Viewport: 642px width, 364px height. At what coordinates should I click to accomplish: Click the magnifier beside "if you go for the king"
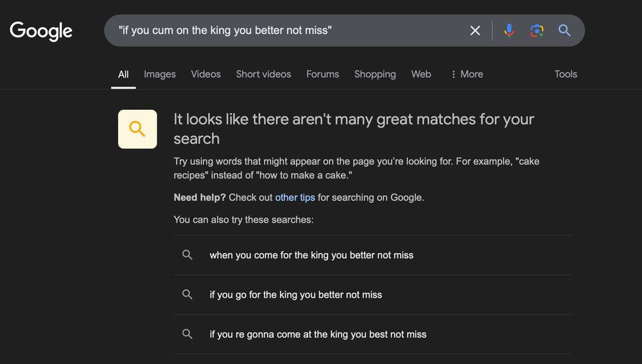point(187,295)
